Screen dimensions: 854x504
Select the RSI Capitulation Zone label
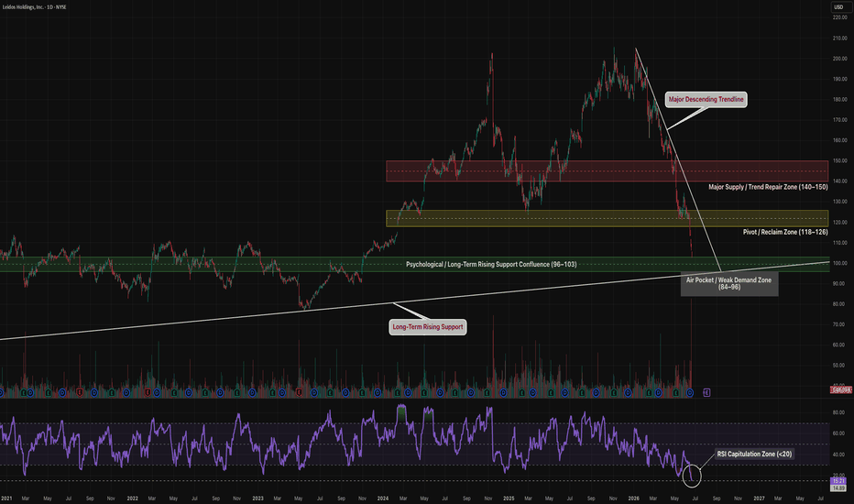tap(754, 454)
